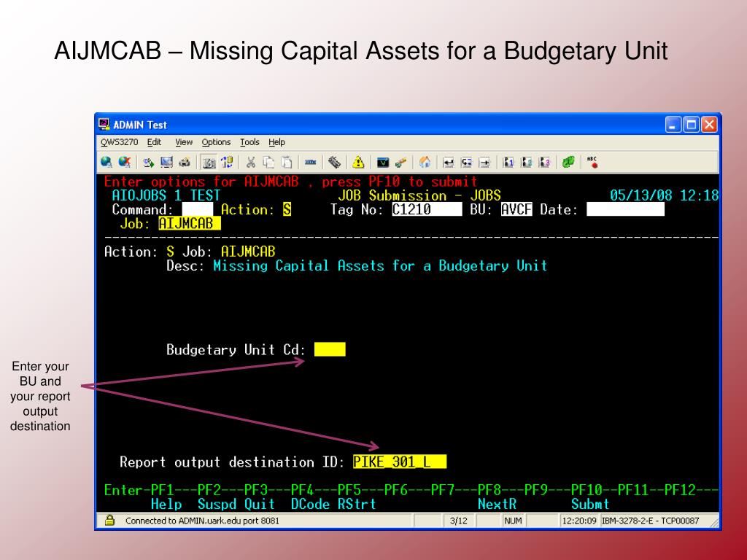Open the Tools menu
747x560 pixels.
(x=249, y=142)
